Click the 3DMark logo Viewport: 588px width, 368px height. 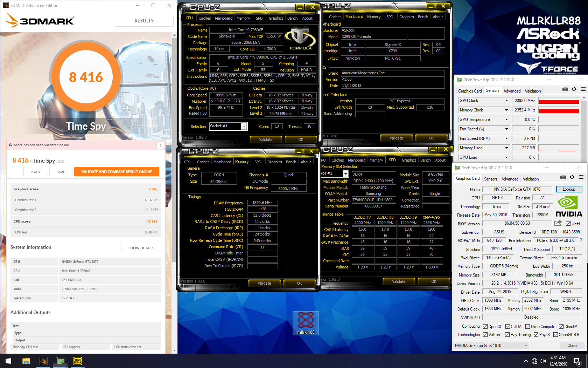pos(40,20)
